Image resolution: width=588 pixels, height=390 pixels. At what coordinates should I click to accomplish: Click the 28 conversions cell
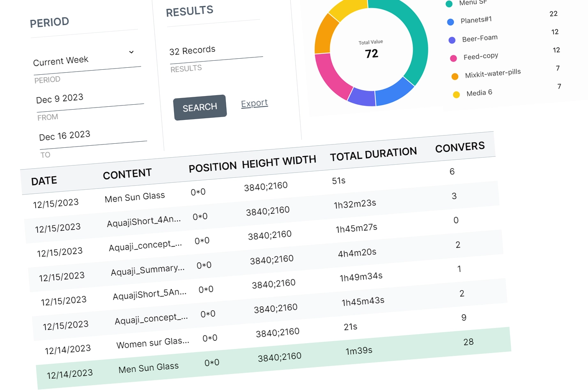(x=469, y=342)
